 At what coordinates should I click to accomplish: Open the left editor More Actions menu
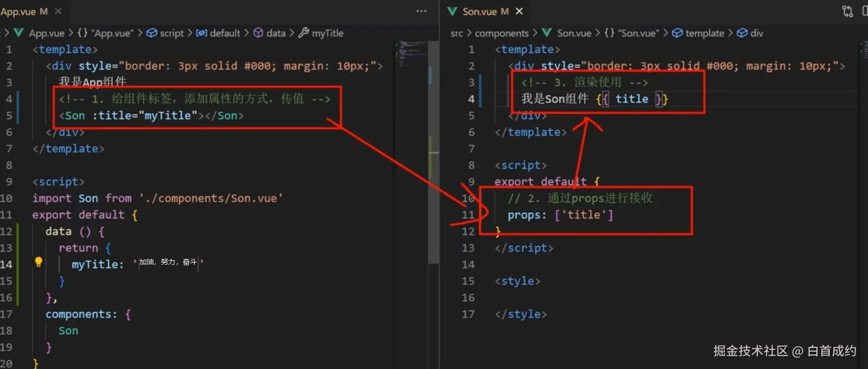421,11
